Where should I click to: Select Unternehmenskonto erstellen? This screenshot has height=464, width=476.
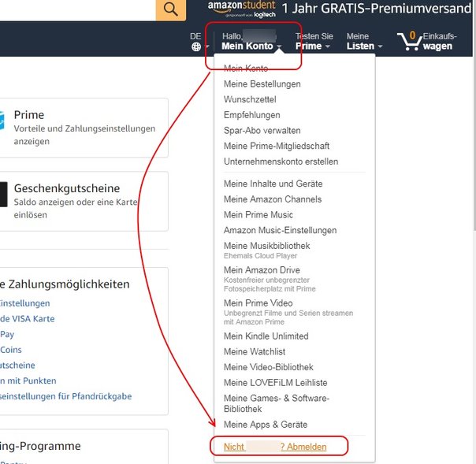[281, 161]
